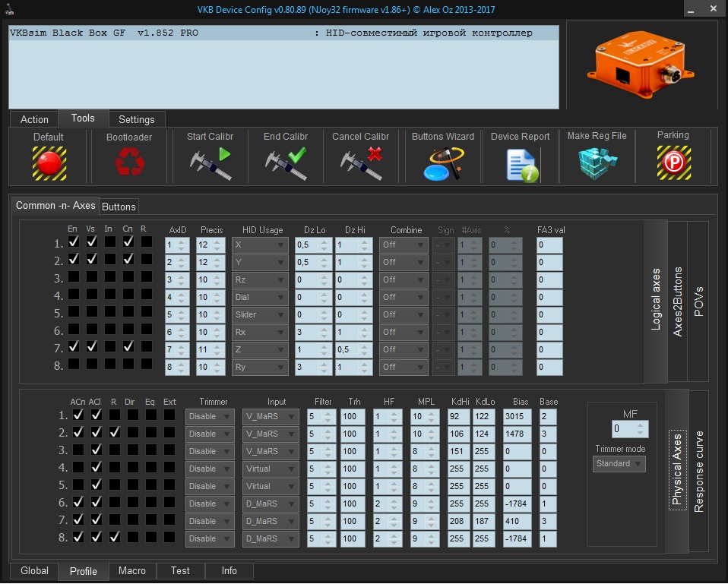Viewport: 728px width, 584px height.
Task: Click the Default red button icon
Action: click(49, 163)
